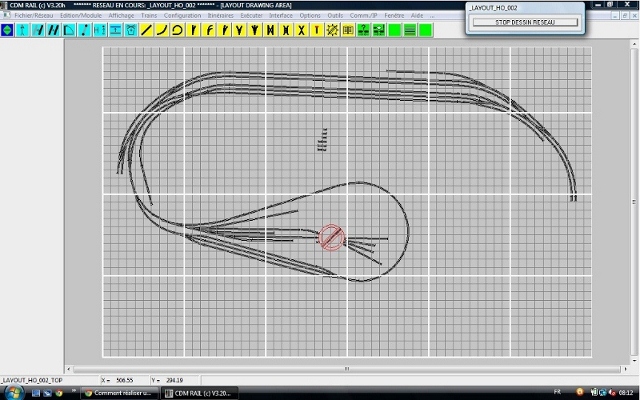The height and width of the screenshot is (400, 640).
Task: Open the Affichage menu
Action: tap(121, 16)
